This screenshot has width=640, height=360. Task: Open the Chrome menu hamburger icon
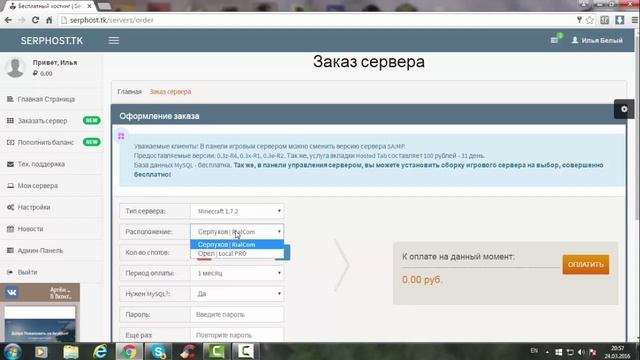click(x=634, y=20)
